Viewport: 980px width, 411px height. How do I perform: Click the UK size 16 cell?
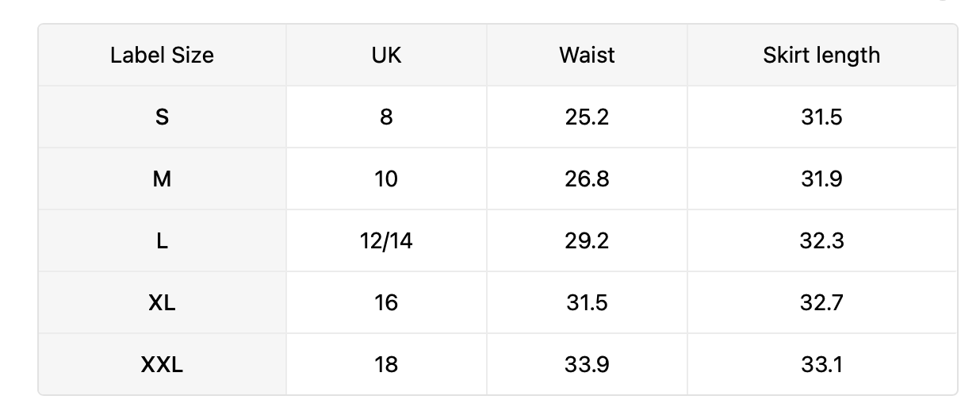click(x=386, y=302)
